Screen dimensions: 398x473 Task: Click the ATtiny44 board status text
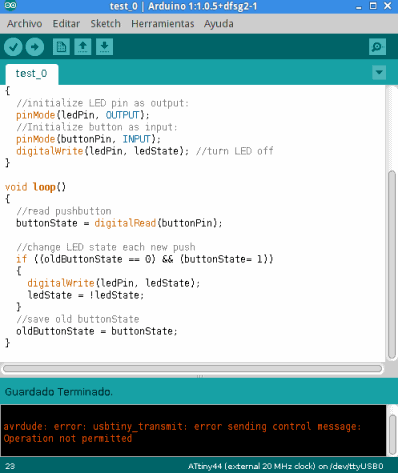coord(285,466)
